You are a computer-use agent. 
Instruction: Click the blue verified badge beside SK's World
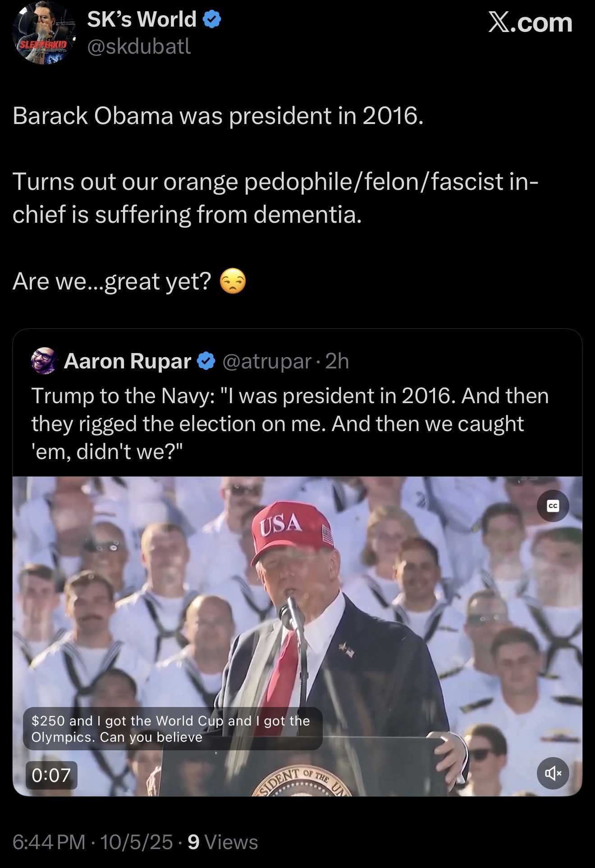point(211,20)
